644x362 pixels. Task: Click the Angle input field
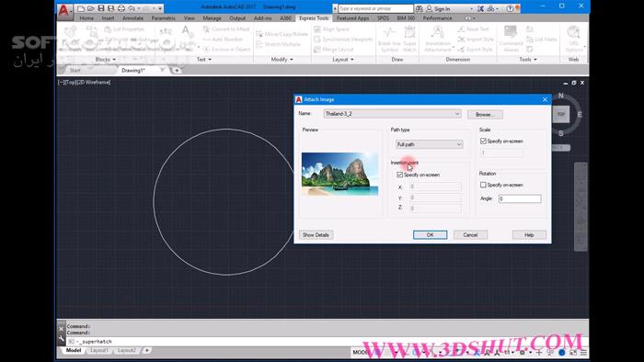coord(520,198)
